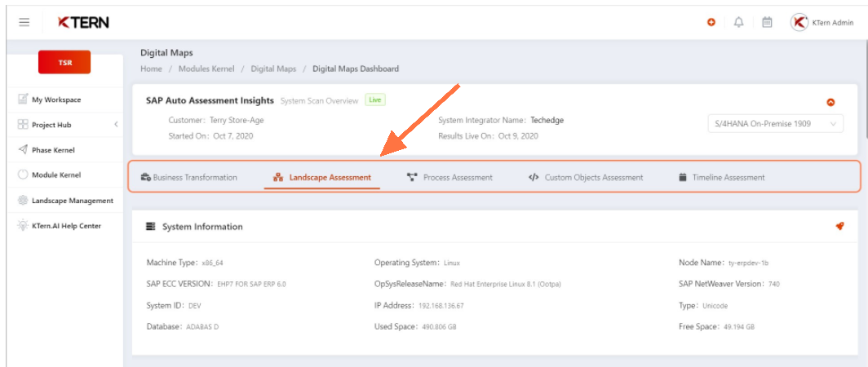Open the S/4HANA On-Premise 1909 dropdown
The width and height of the screenshot is (868, 367).
776,123
